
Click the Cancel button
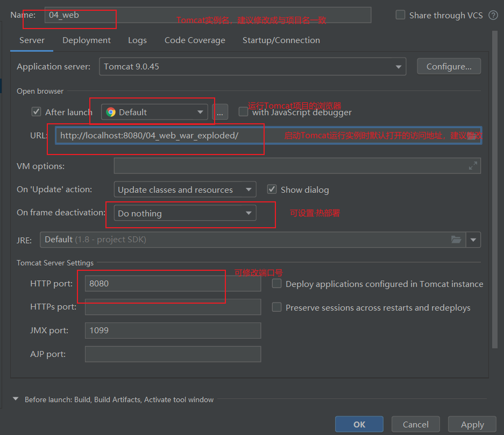pyautogui.click(x=416, y=424)
